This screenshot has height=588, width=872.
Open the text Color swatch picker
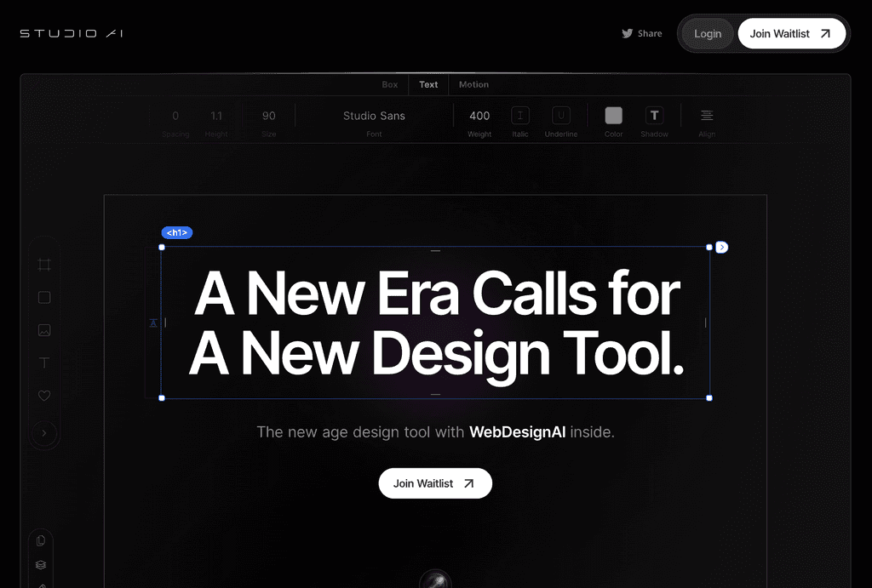pyautogui.click(x=613, y=115)
